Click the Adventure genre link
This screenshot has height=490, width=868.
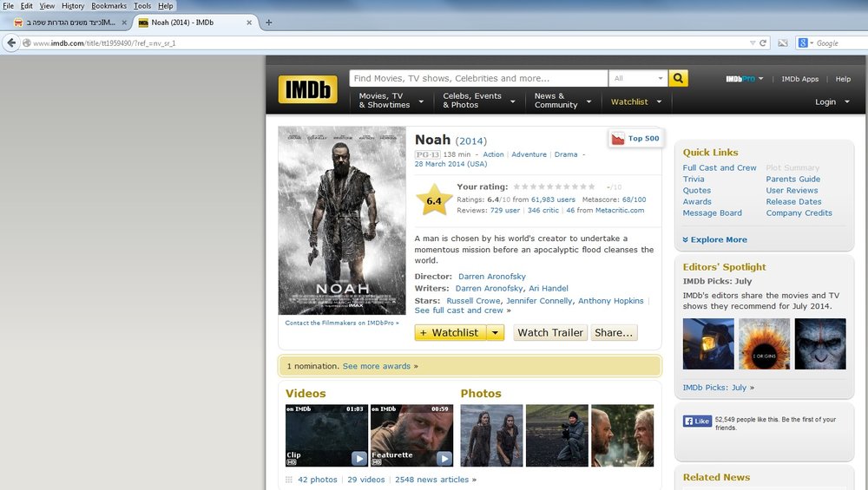tap(529, 155)
